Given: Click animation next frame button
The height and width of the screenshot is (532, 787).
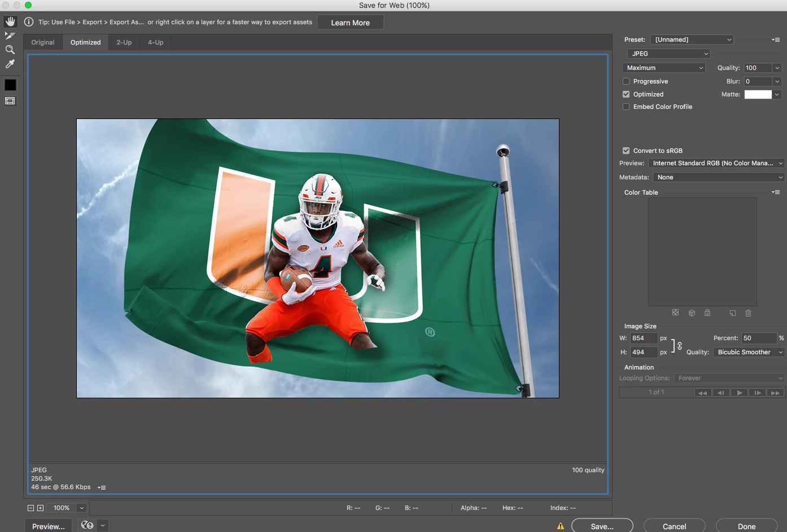Looking at the screenshot, I should click(x=758, y=393).
